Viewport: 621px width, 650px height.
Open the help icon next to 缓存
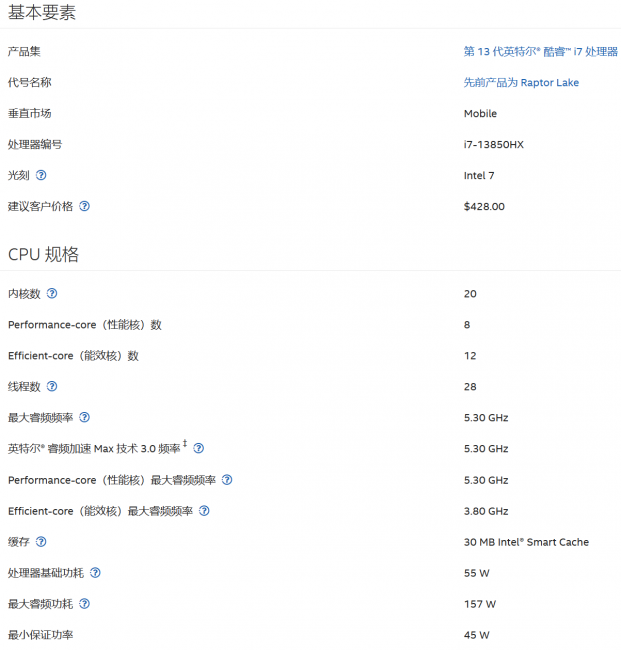[41, 541]
